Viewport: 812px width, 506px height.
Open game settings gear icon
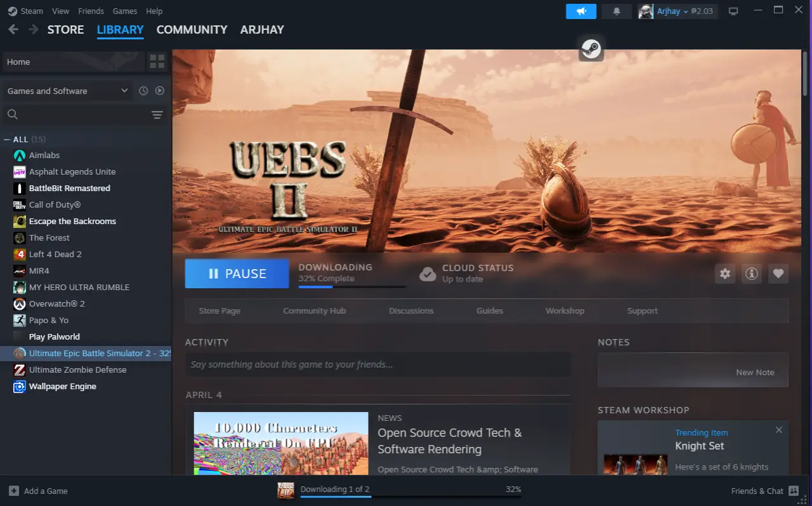pos(725,274)
